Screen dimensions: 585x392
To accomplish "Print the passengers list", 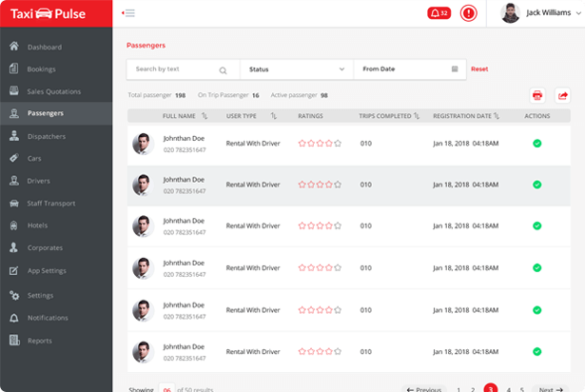I will [x=537, y=95].
